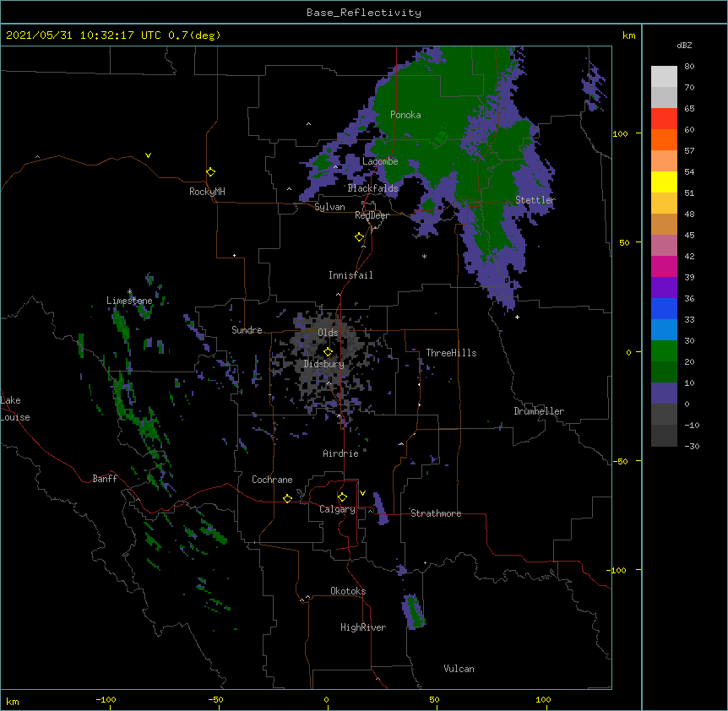Click the Strathmore label
This screenshot has width=728, height=711.
(436, 513)
